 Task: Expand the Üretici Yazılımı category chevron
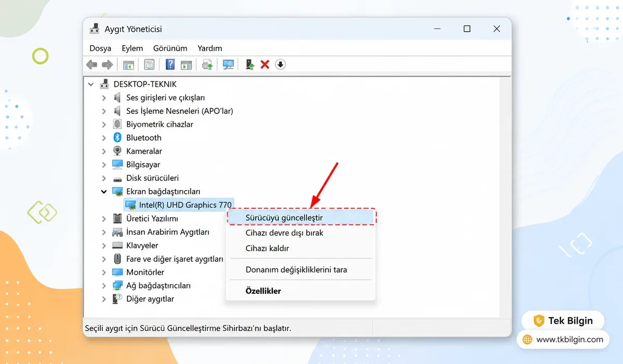coord(104,219)
